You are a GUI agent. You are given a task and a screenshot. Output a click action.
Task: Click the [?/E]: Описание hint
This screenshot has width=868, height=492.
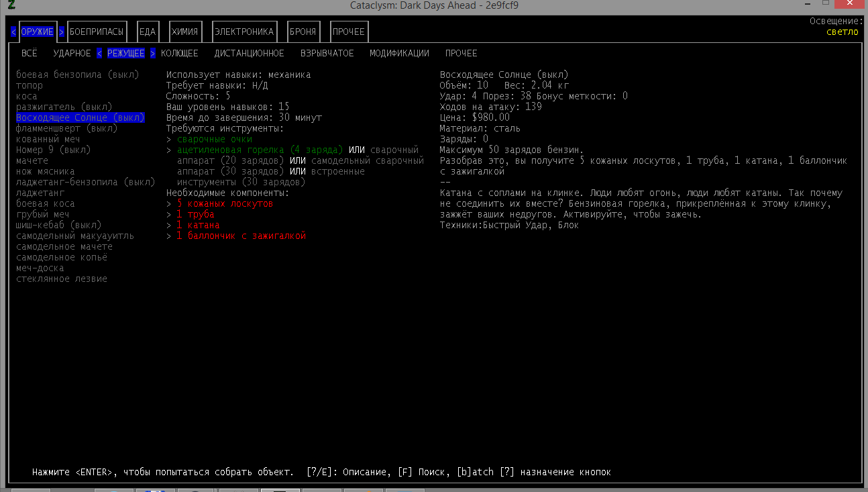click(347, 472)
